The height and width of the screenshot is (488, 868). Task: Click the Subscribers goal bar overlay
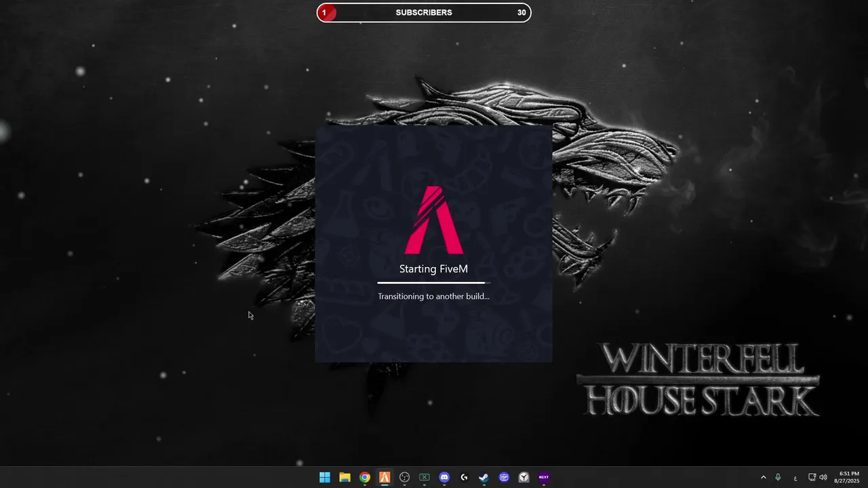click(424, 12)
